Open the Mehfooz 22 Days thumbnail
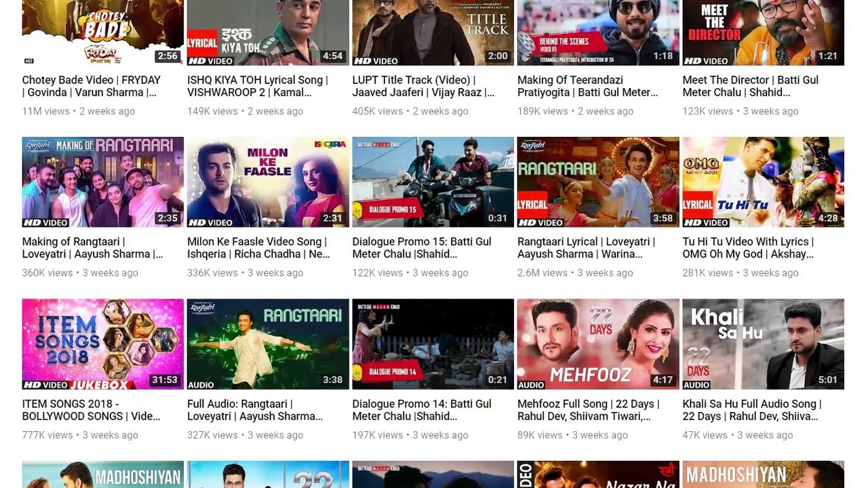The height and width of the screenshot is (488, 868). tap(598, 344)
